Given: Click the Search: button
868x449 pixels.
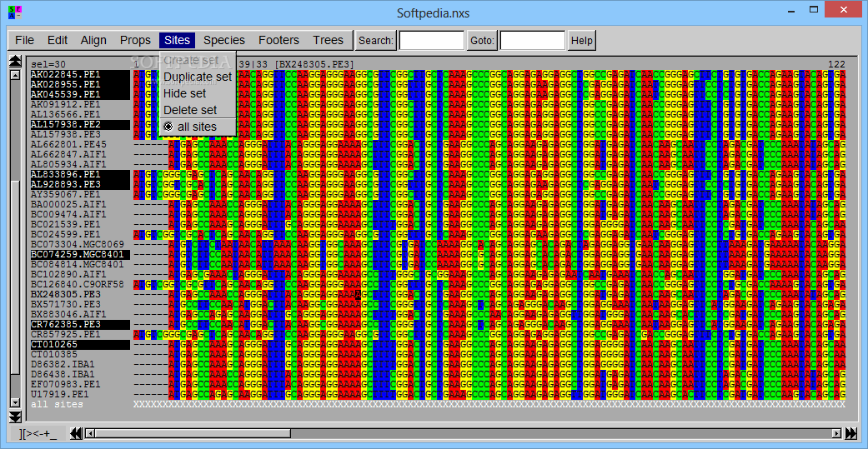Looking at the screenshot, I should (x=376, y=40).
